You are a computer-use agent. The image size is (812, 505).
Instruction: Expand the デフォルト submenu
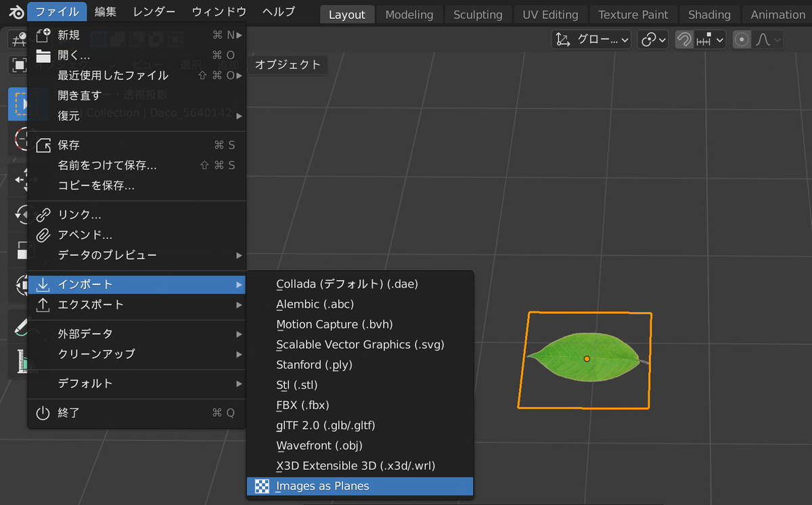137,383
